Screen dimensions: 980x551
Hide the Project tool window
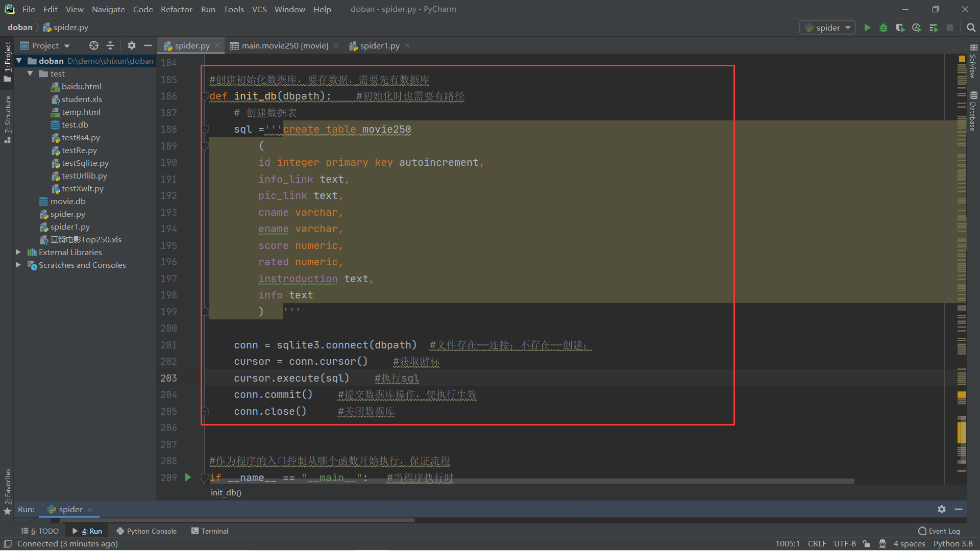[148, 45]
